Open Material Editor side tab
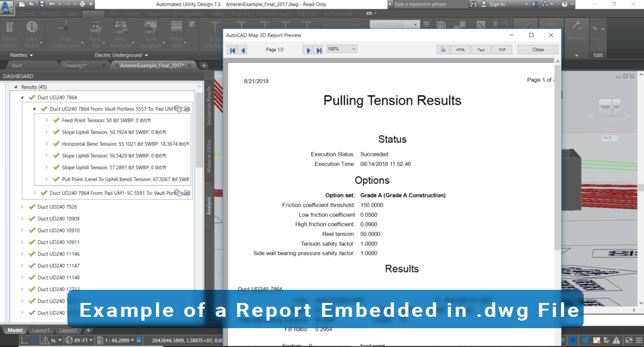This screenshot has height=347, width=644. pos(209,156)
